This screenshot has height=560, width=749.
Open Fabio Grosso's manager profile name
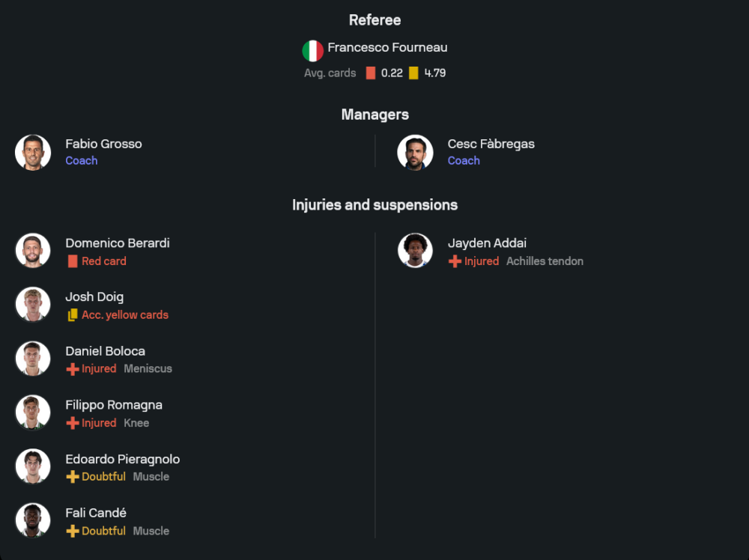click(x=103, y=144)
